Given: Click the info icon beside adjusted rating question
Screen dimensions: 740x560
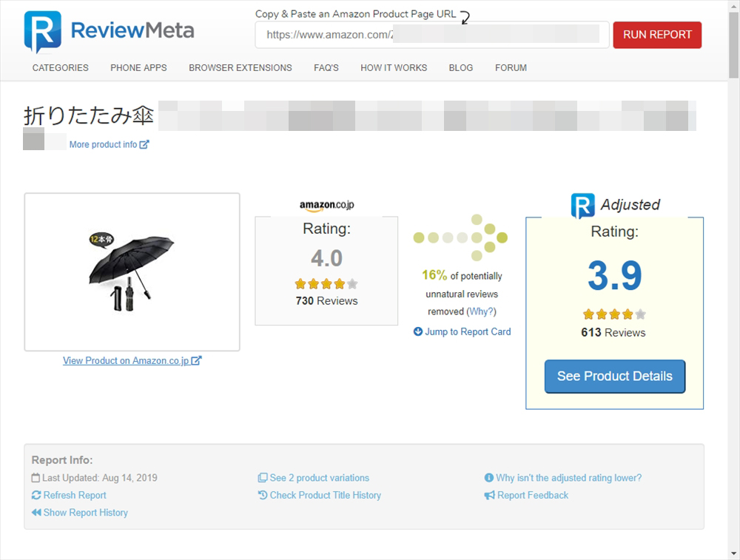Looking at the screenshot, I should click(489, 477).
